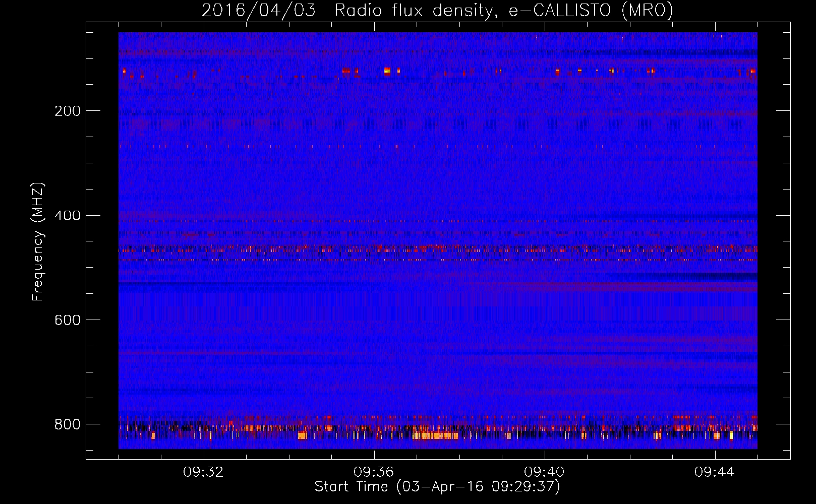
Task: Select the 600 frequency tick label
Action: [68, 321]
